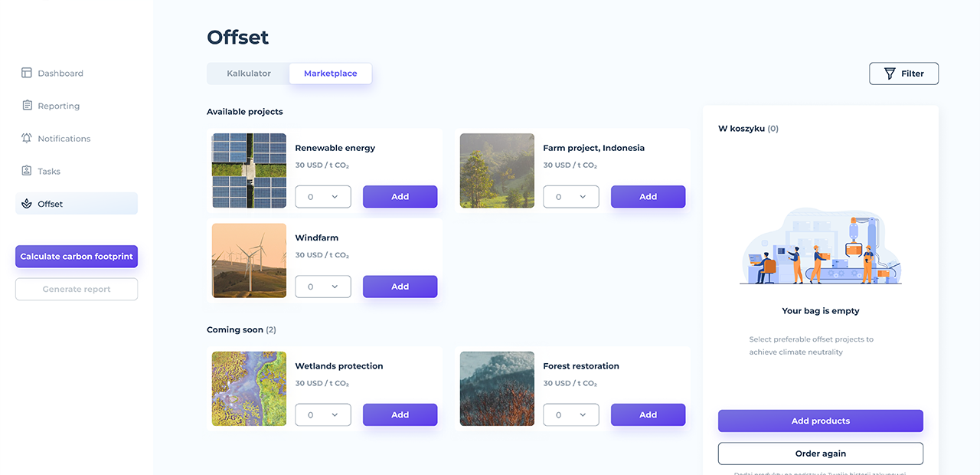Click the Order again button
Viewport: 980px width, 475px height.
click(820, 454)
